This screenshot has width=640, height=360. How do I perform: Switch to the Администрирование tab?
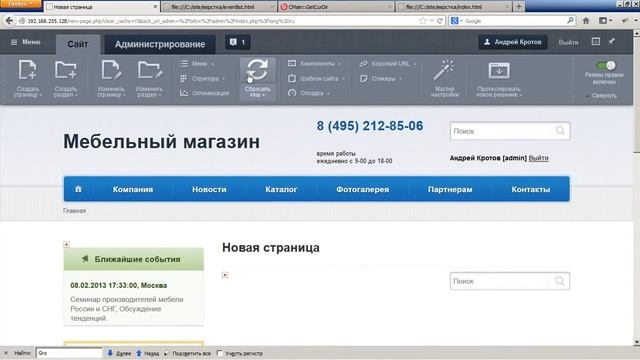click(160, 44)
